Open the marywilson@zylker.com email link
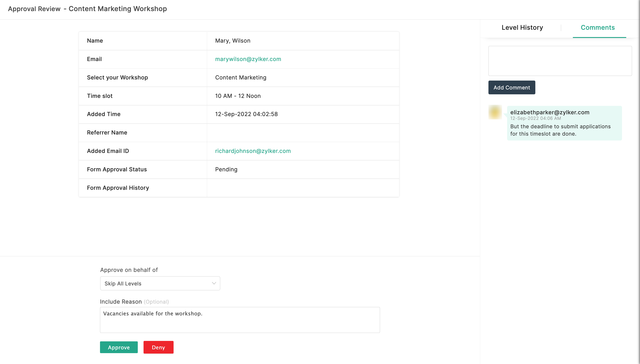 [x=248, y=59]
